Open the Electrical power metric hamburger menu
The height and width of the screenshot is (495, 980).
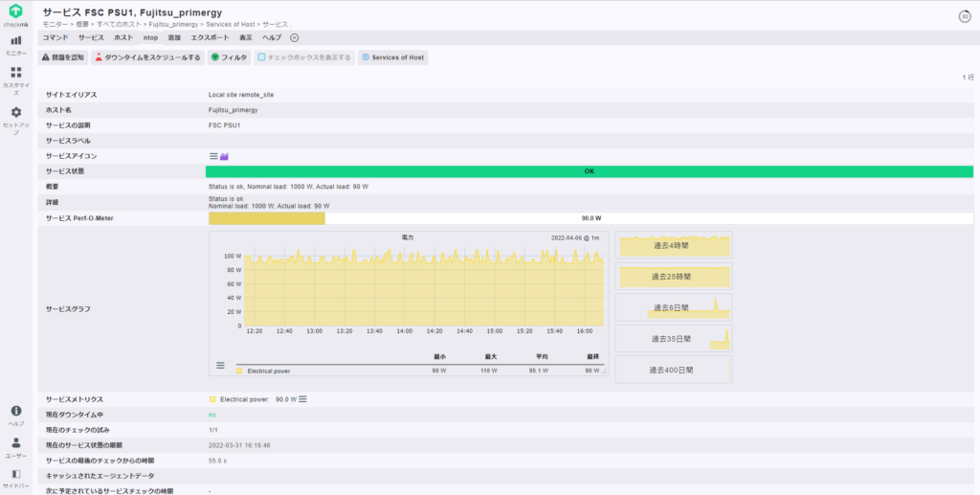pyautogui.click(x=302, y=398)
